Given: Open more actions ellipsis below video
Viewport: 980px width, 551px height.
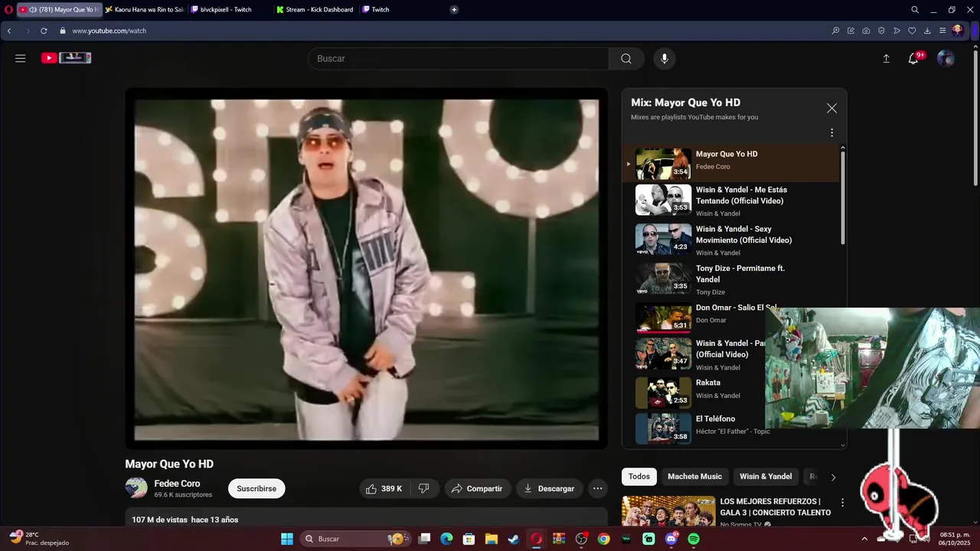Looking at the screenshot, I should 598,488.
